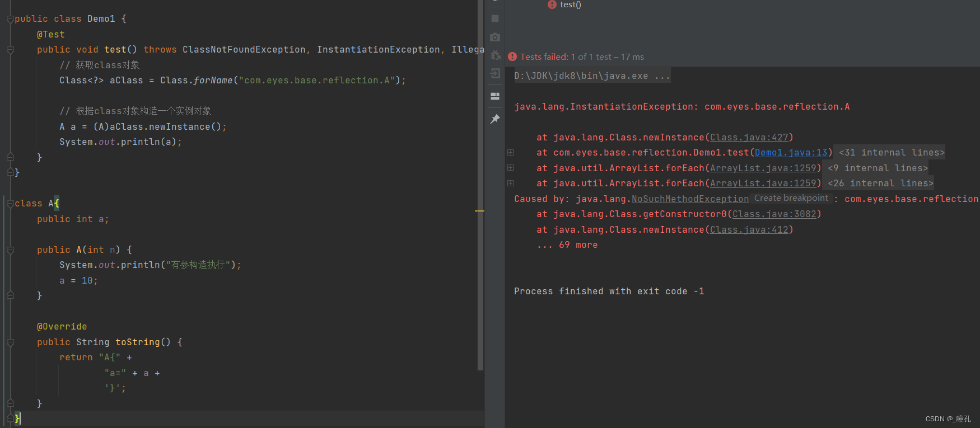980x428 pixels.
Task: Open the ArrayList.java:1259 link beside 26 internal lines
Action: [763, 183]
